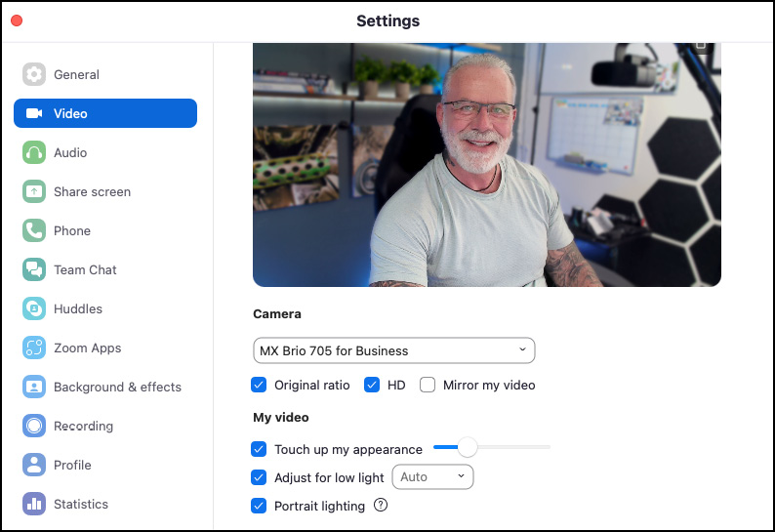
Task: Disable the HD checkbox
Action: click(372, 385)
